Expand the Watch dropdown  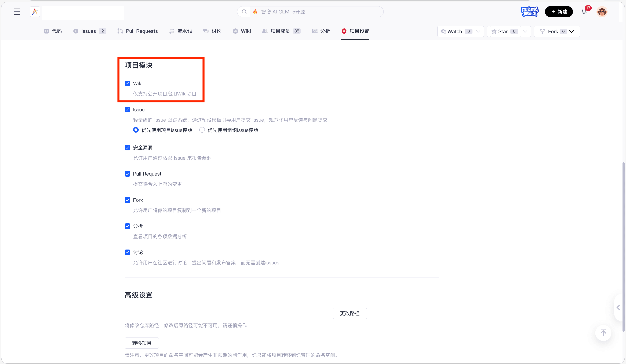pos(478,31)
